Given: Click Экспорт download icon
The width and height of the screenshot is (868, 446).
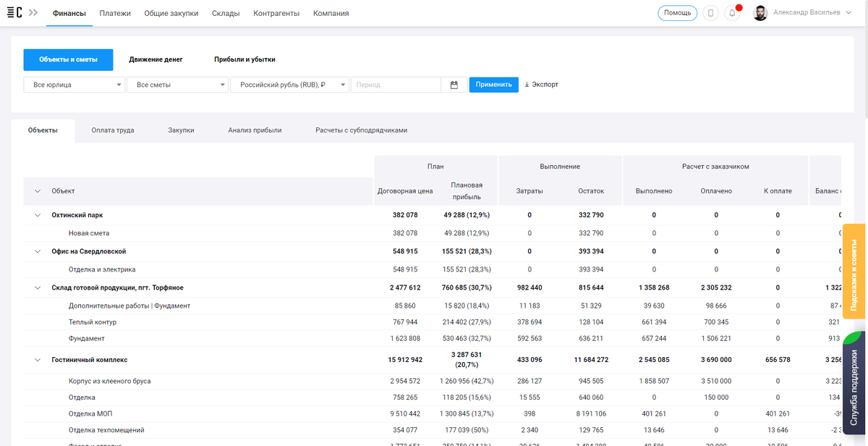Looking at the screenshot, I should pos(527,85).
